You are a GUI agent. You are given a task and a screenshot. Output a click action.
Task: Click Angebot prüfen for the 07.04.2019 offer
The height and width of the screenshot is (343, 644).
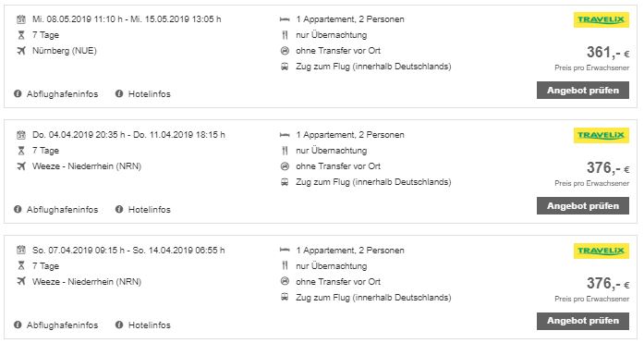pyautogui.click(x=583, y=321)
